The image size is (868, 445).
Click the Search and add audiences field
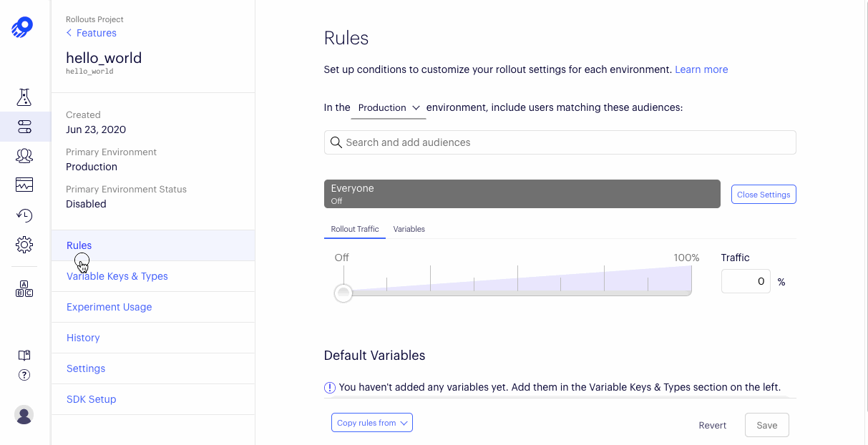(x=560, y=142)
